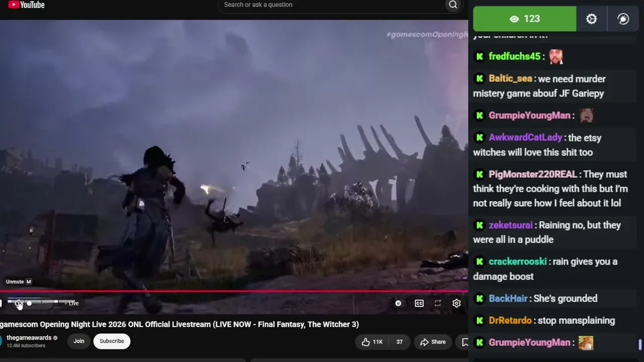Click the Kick badge beside PigMonster220REAL

tap(479, 174)
